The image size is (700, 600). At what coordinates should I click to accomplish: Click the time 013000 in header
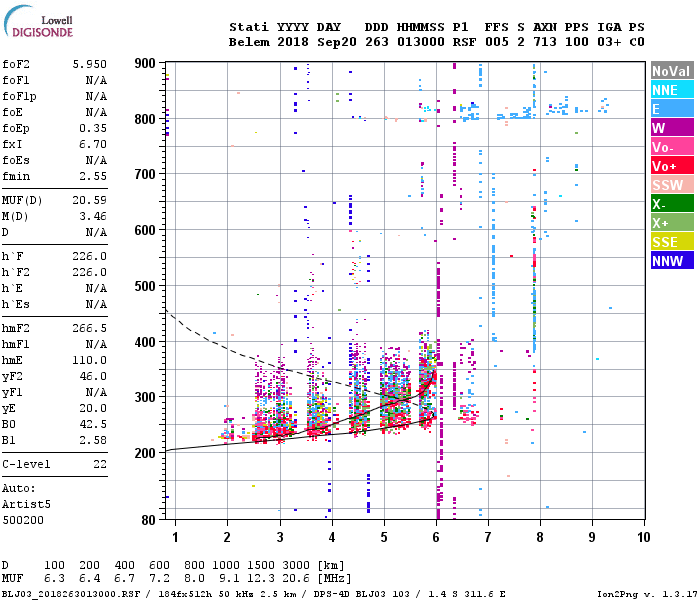point(421,42)
